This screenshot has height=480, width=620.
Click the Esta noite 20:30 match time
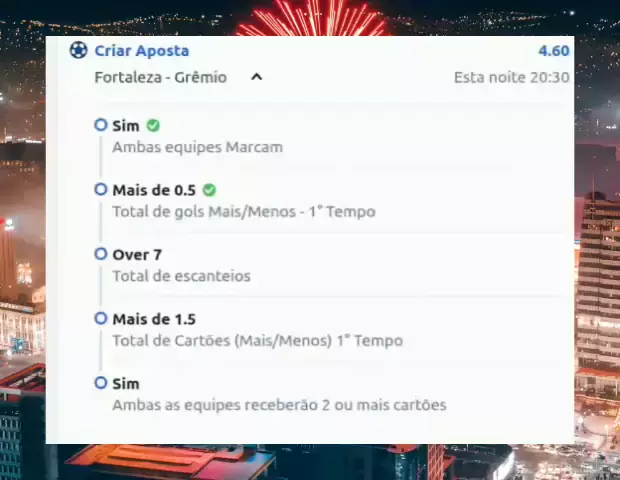click(512, 77)
